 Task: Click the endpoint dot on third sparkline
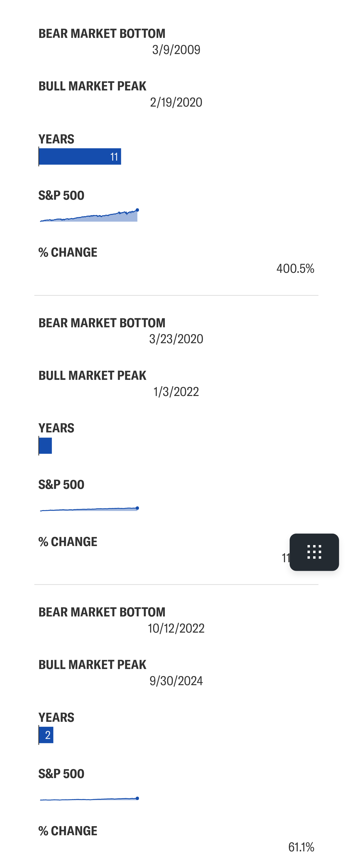click(x=137, y=798)
